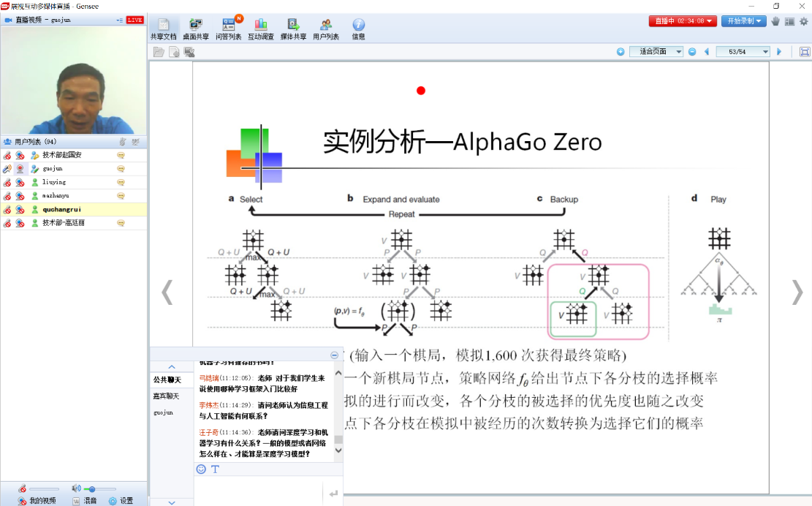Click 我的视频 my video button
Image resolution: width=812 pixels, height=506 pixels.
[37, 501]
